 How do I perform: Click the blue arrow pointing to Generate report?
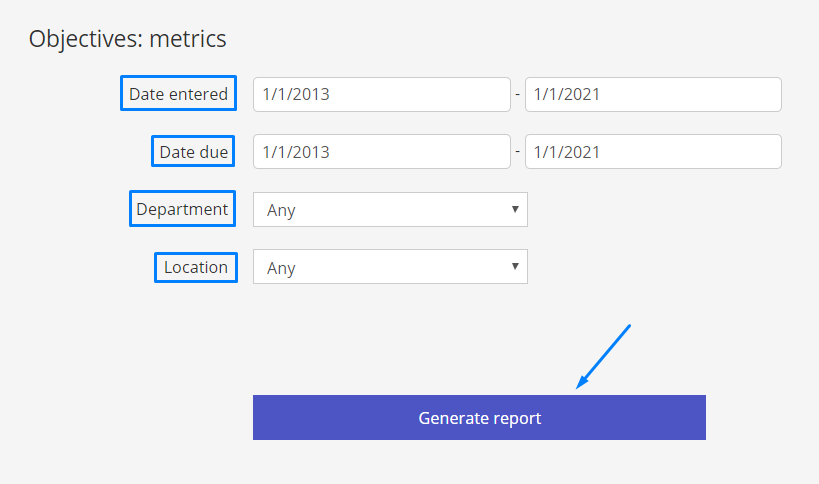point(603,357)
